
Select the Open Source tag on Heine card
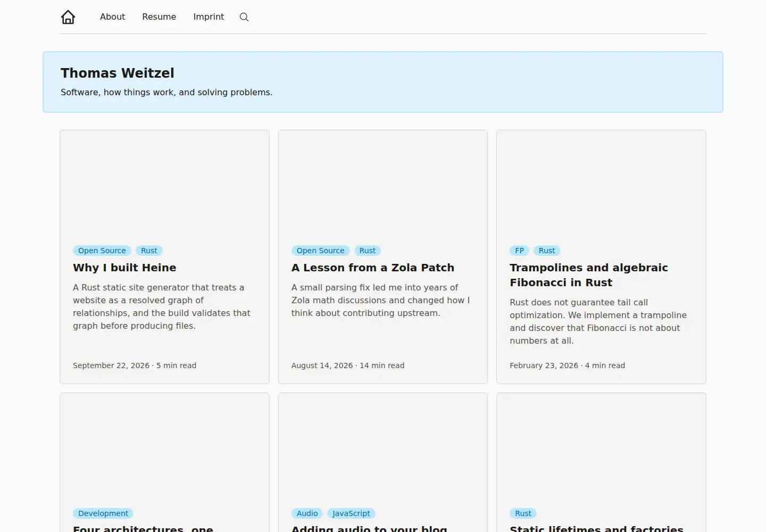point(102,251)
